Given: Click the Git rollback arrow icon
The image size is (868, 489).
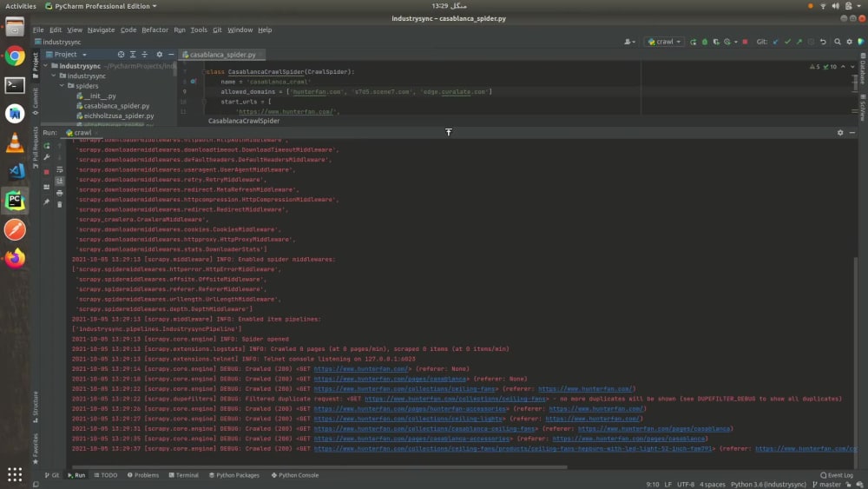Looking at the screenshot, I should pos(823,42).
